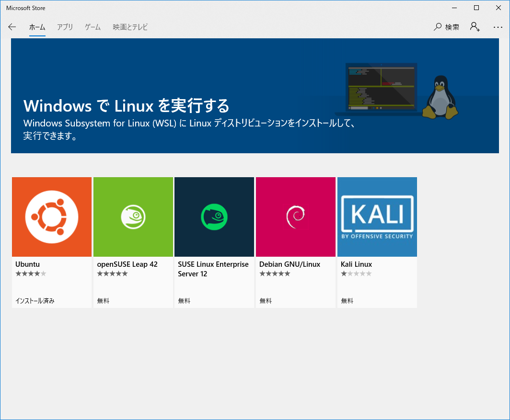Viewport: 510px width, 420px height.
Task: Open the three-dot more menu
Action: pos(498,27)
